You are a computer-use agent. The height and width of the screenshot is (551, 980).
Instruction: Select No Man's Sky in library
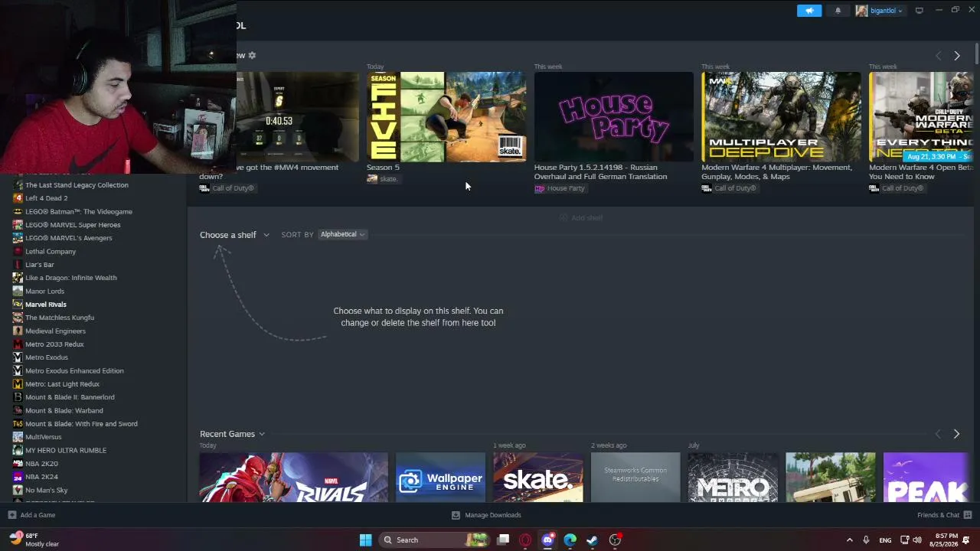coord(47,491)
